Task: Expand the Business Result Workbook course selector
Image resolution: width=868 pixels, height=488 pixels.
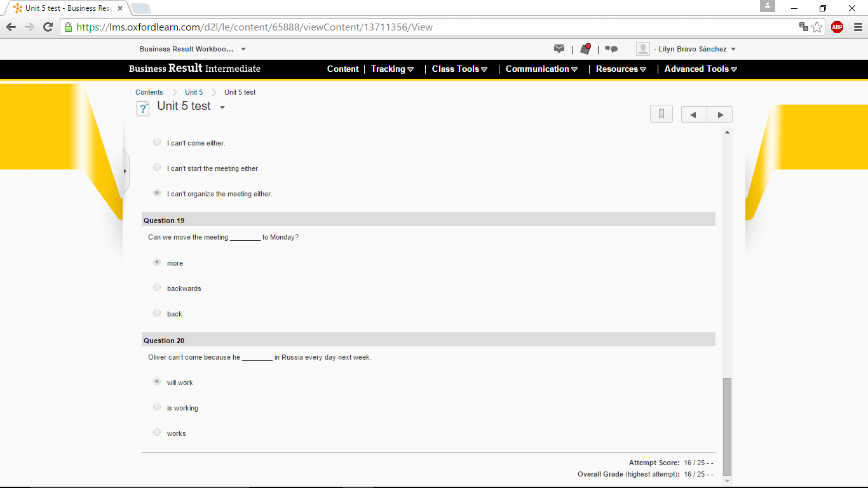Action: [243, 49]
